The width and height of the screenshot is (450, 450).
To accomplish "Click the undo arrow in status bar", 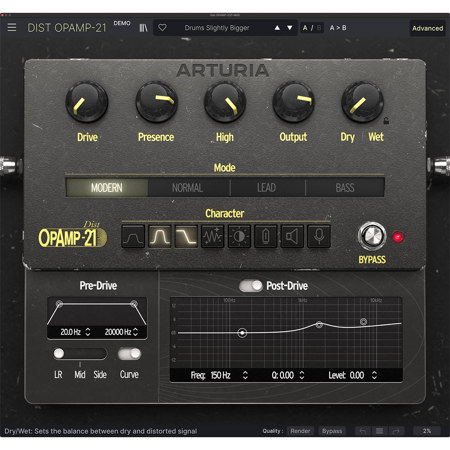I will coord(363,431).
